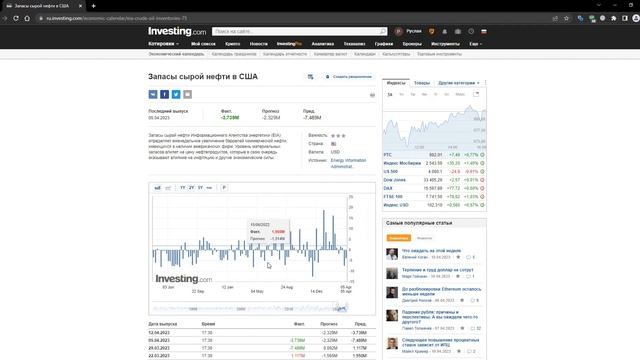Switch to Индексы tab in sidebar
Screen dimensions: 640x360
(x=396, y=83)
